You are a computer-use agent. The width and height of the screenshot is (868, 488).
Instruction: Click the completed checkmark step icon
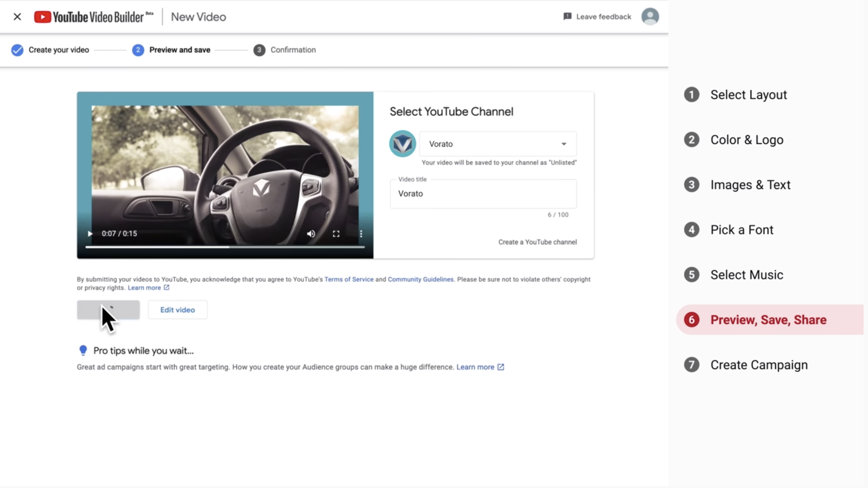coord(17,50)
